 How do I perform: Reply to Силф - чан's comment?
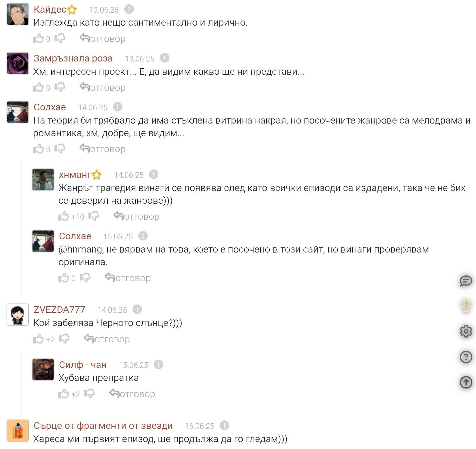[x=132, y=394]
